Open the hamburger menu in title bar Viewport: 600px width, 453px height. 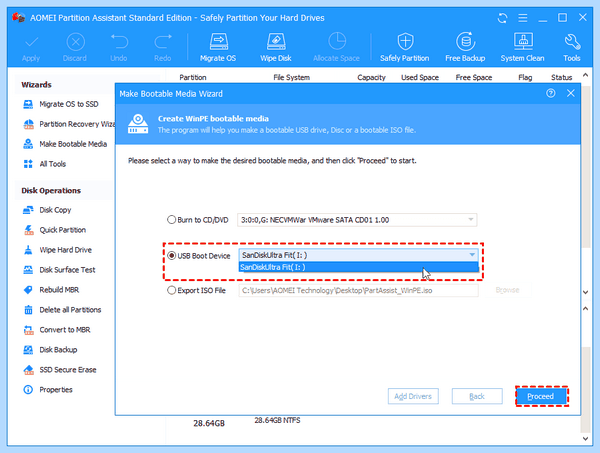[x=523, y=18]
